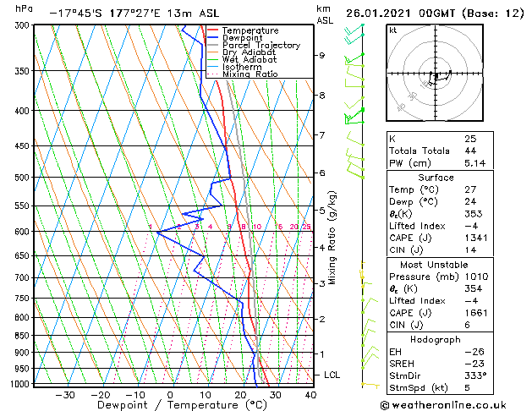Image resolution: width=532 pixels, height=411 pixels.
Task: Click the Surface 'Dewp (°C)' label
Action: coord(414,202)
